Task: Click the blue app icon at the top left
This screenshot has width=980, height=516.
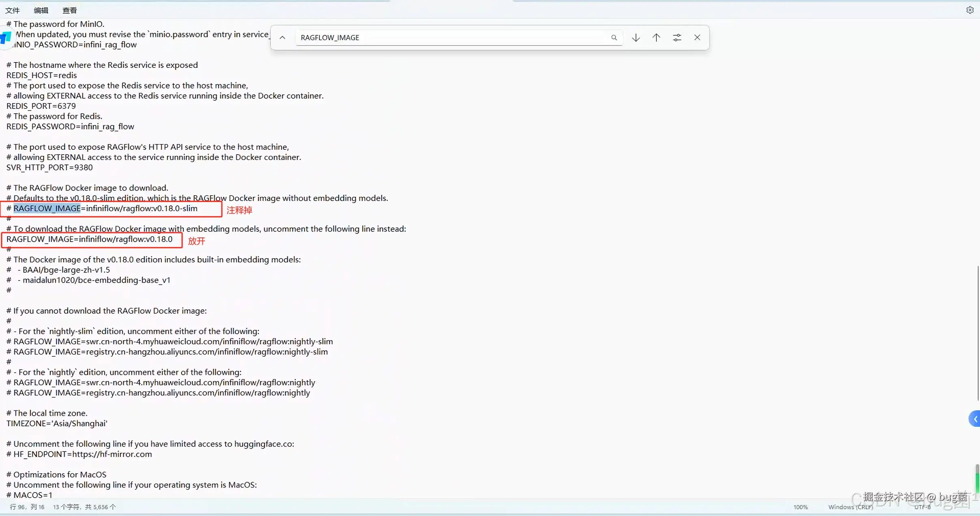Action: click(6, 38)
